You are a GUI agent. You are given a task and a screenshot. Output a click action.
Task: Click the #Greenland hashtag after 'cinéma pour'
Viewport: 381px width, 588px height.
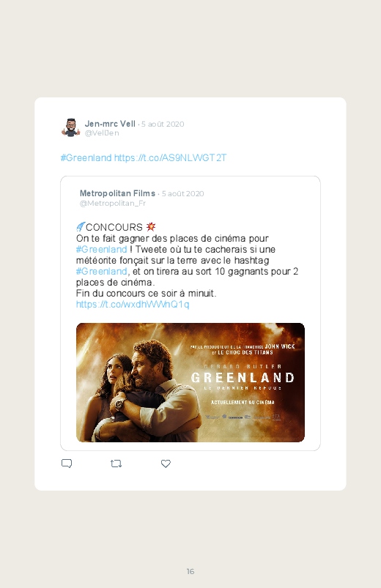(102, 250)
